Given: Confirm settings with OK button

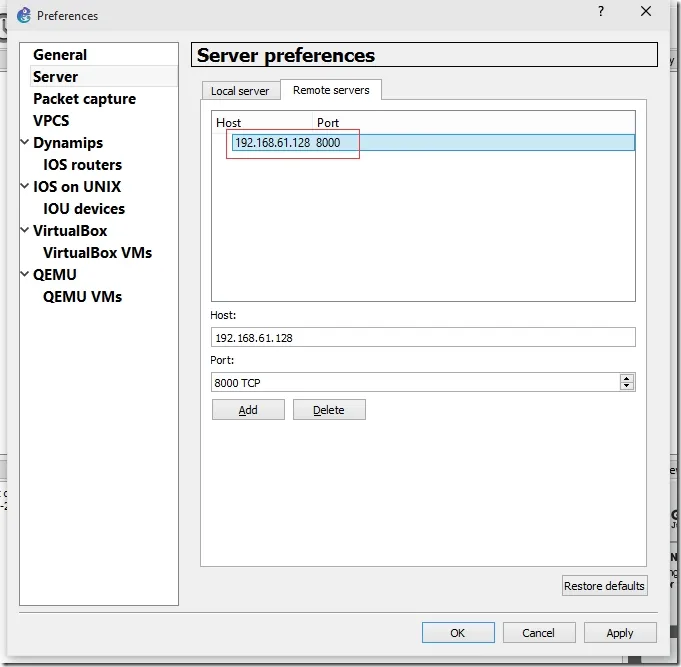Looking at the screenshot, I should [x=458, y=632].
